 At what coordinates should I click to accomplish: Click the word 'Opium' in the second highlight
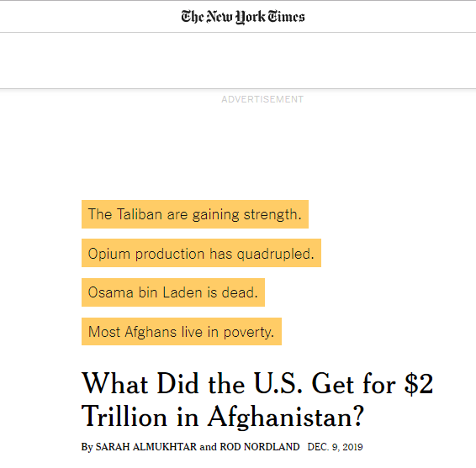pos(109,254)
